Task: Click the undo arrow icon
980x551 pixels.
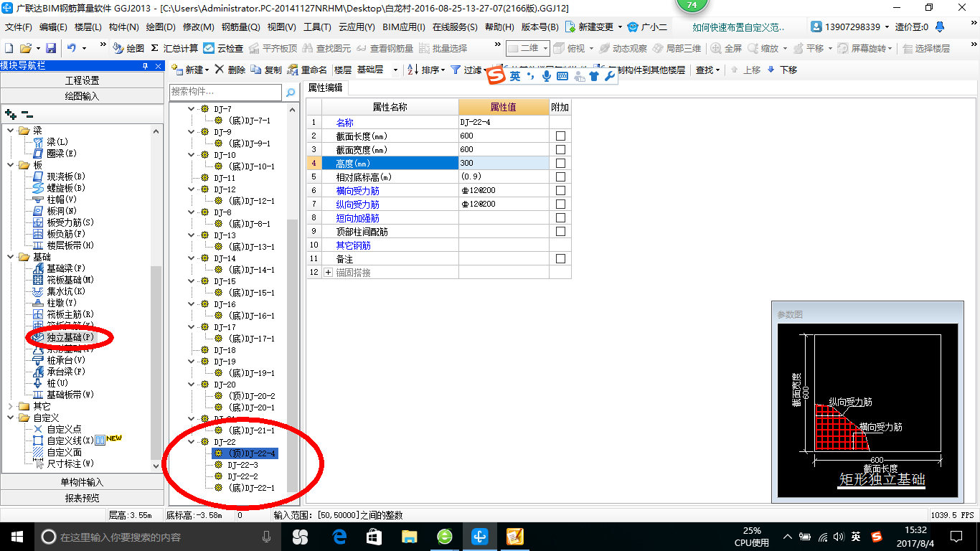Action: click(x=72, y=48)
